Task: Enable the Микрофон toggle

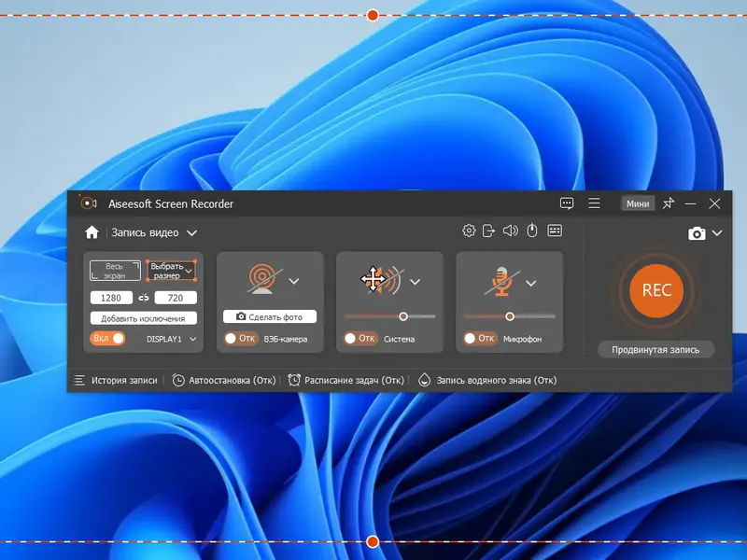Action: (481, 339)
